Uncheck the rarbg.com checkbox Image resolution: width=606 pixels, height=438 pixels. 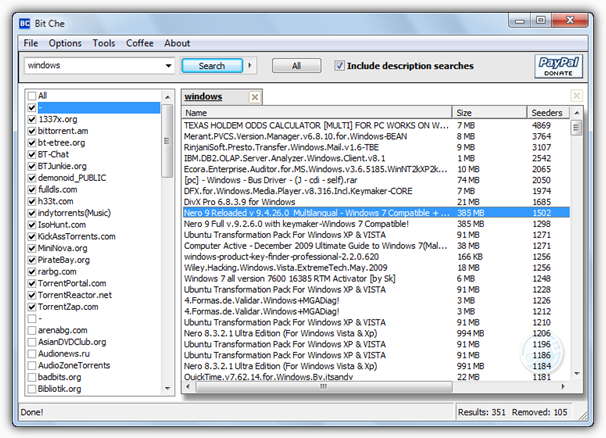click(32, 272)
